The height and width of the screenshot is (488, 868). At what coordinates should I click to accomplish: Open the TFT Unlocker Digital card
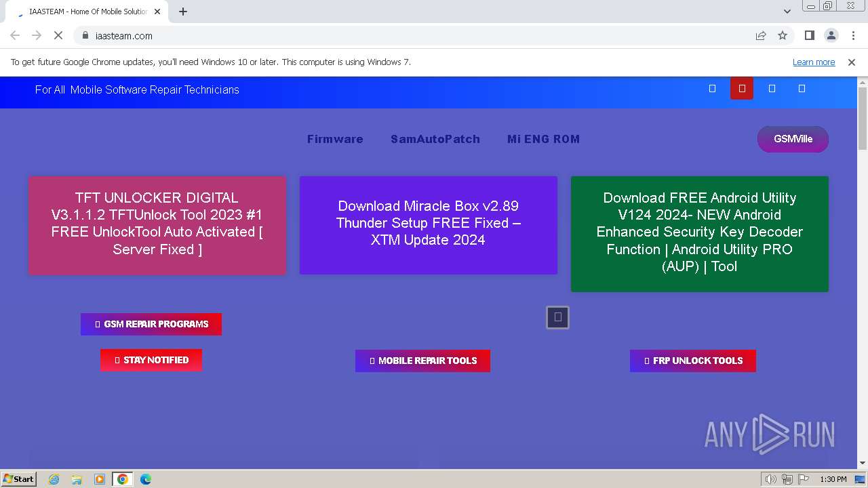[157, 225]
